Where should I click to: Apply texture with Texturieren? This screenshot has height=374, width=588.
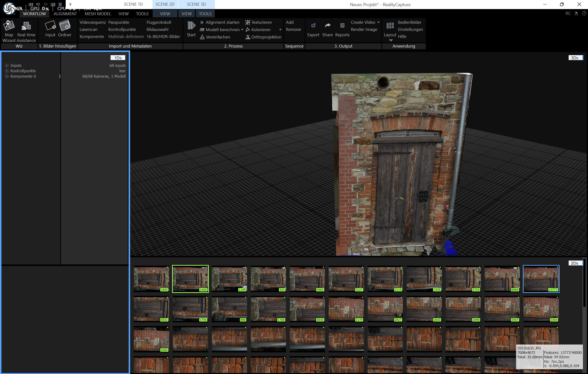click(x=259, y=22)
